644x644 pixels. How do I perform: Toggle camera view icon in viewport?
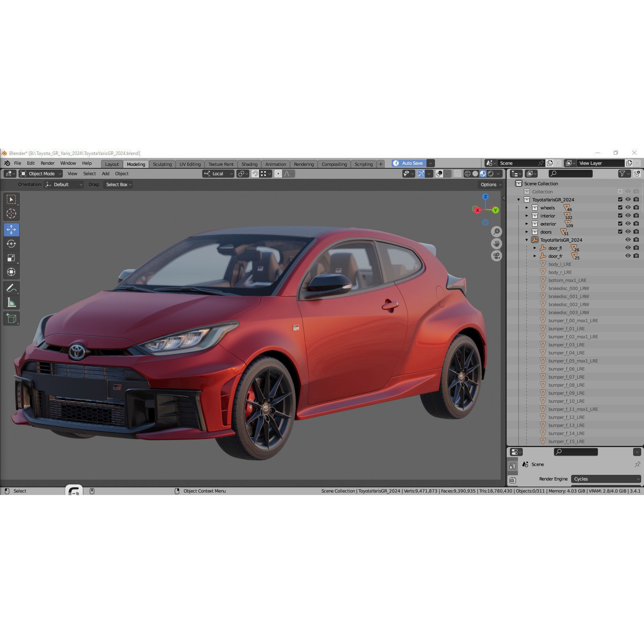pyautogui.click(x=497, y=256)
